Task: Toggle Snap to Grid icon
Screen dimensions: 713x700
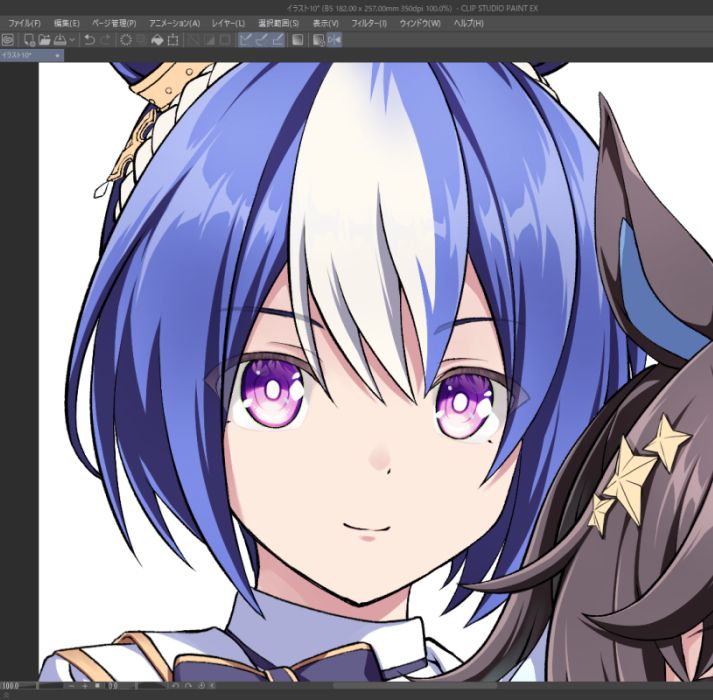Action: pyautogui.click(x=278, y=40)
